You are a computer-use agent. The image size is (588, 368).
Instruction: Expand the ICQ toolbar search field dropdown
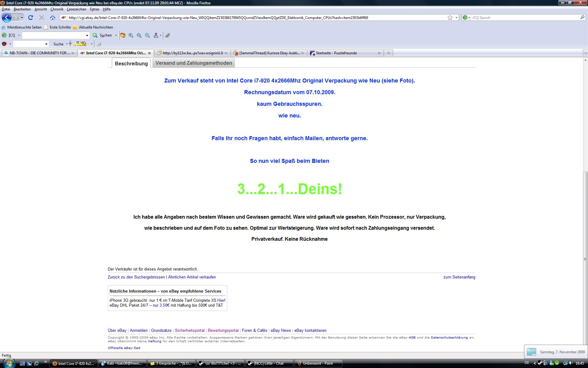click(87, 35)
